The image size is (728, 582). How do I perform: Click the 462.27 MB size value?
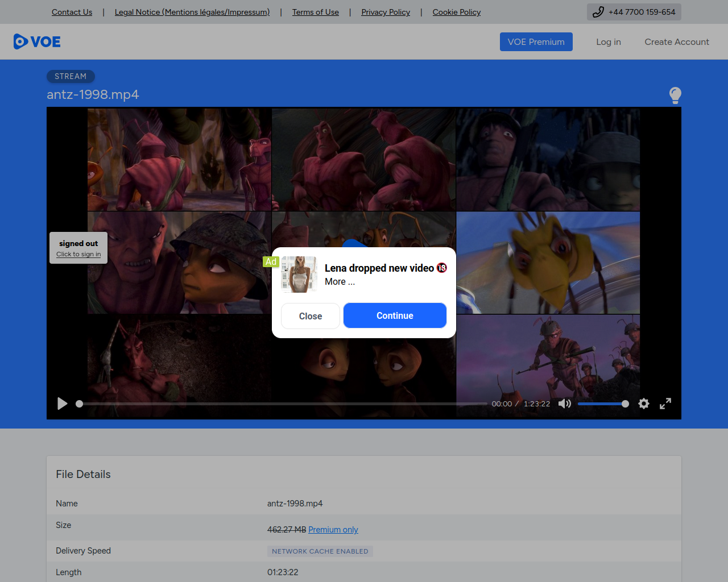(x=287, y=529)
